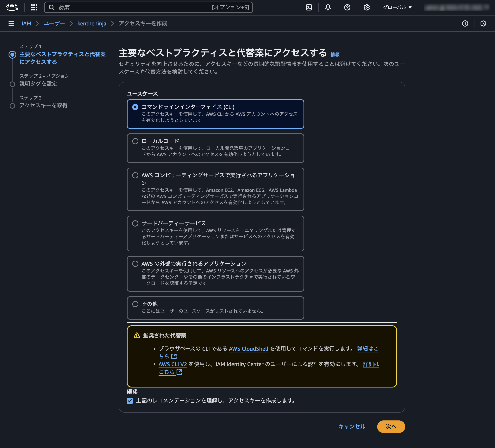Open the AWS CLI V2 link
Screen dimensions: 495x448
[173, 364]
